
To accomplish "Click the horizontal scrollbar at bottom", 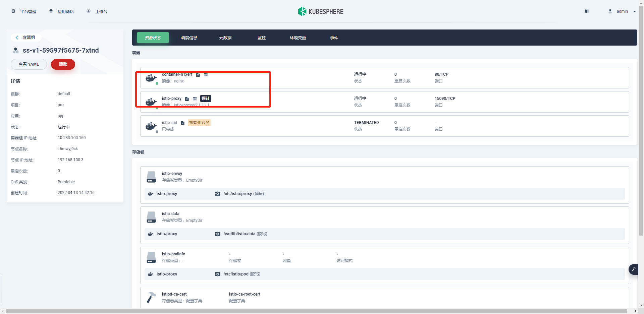I will tap(316, 311).
